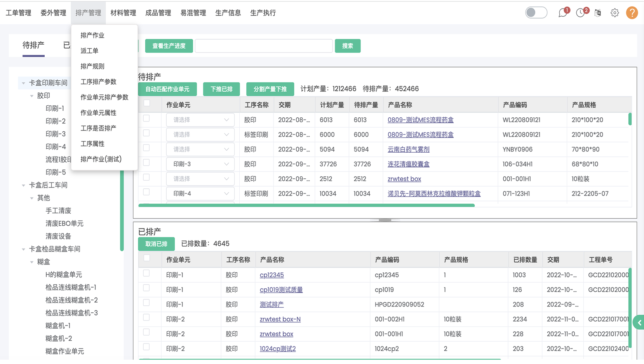
Task: Collapse the 卡盒后工车间 tree node
Action: tap(24, 186)
